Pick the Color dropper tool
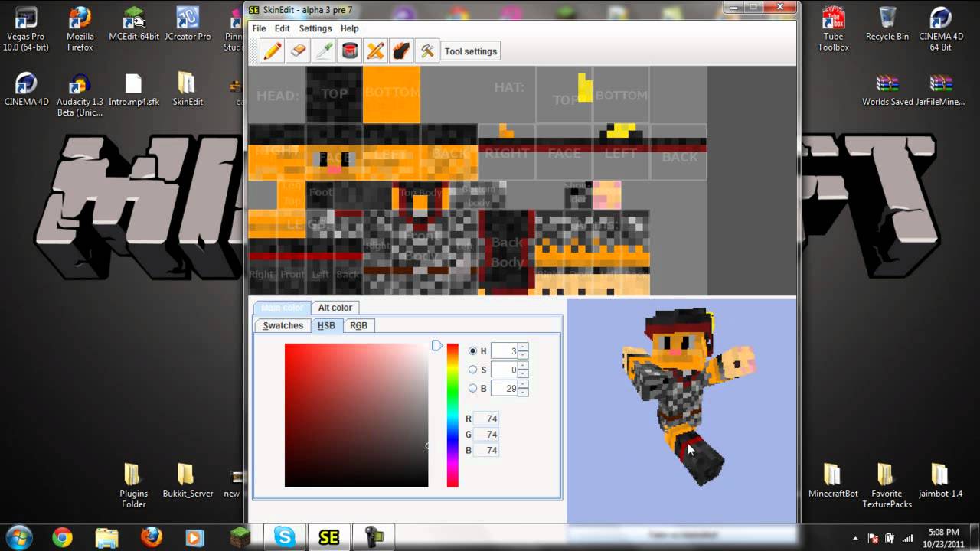 pos(324,51)
